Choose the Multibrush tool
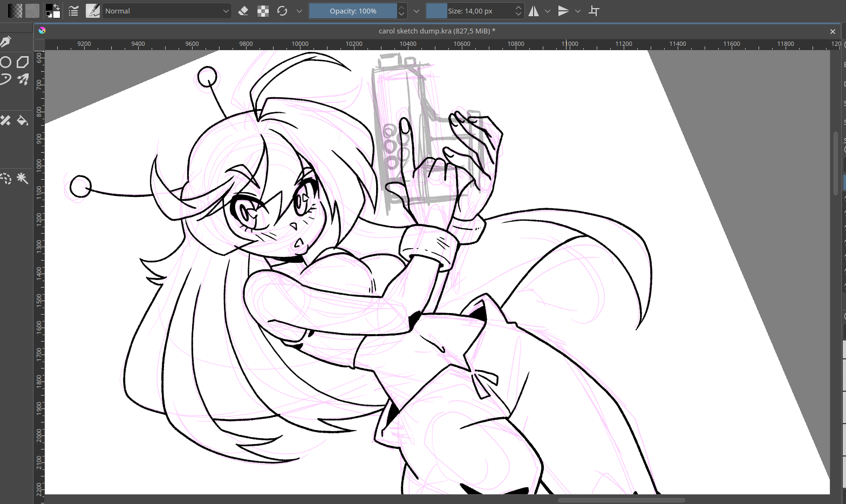Viewport: 846px width, 504px height. click(x=23, y=80)
